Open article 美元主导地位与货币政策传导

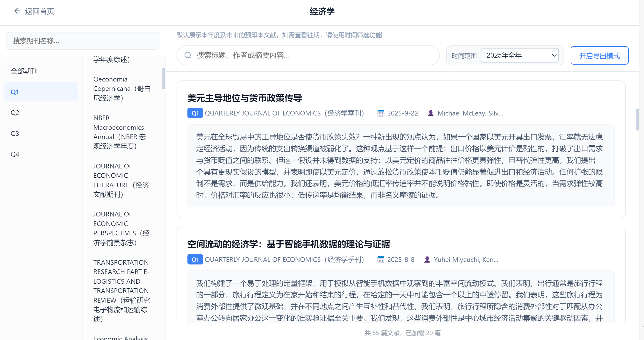pos(244,98)
